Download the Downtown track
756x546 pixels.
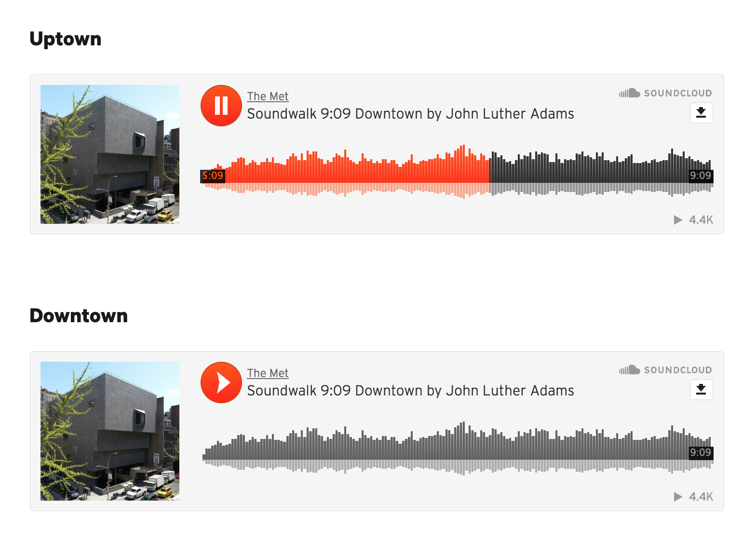point(701,390)
